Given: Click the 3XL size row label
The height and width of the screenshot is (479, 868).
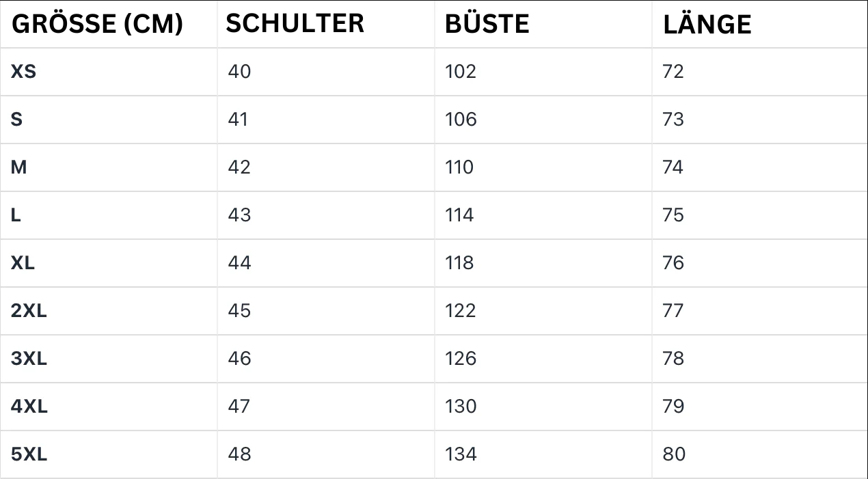Looking at the screenshot, I should [29, 358].
